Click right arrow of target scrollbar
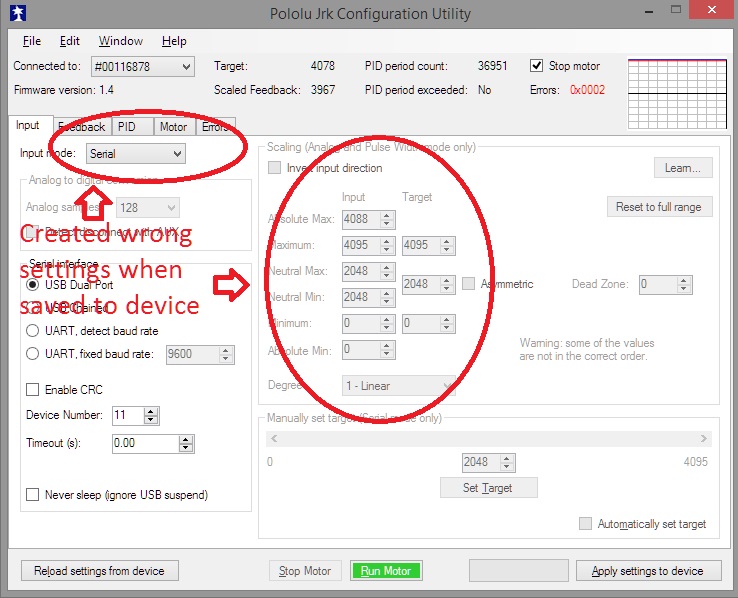Viewport: 738px width, 598px height. pyautogui.click(x=704, y=439)
